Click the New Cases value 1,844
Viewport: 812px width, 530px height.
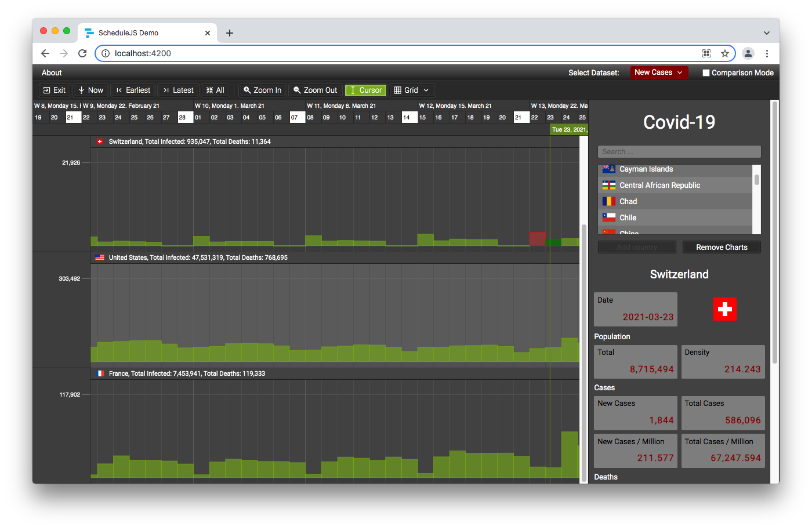661,420
